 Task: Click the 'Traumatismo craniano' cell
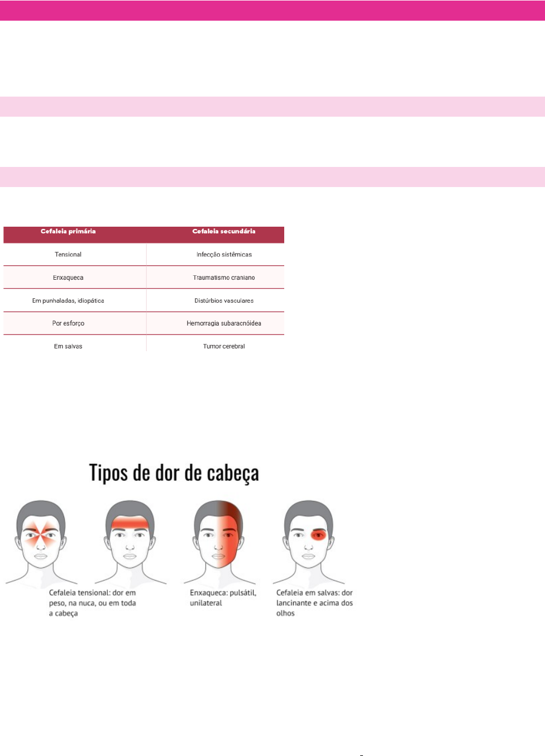pos(224,277)
